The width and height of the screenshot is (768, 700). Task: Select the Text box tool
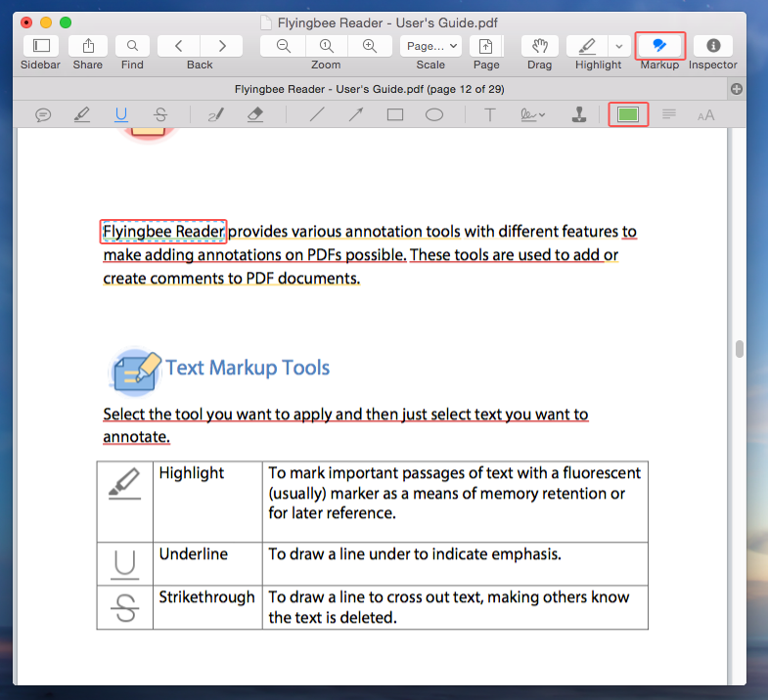coord(489,115)
